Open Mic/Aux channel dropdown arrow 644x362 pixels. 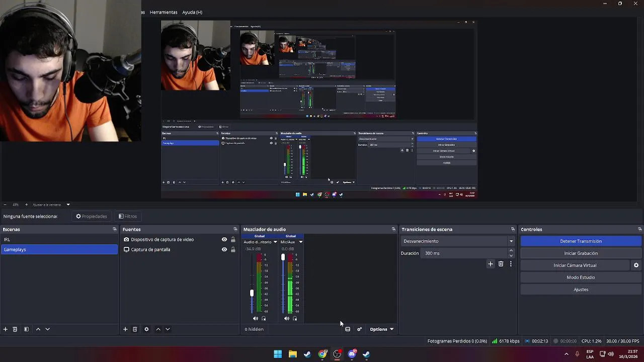(x=300, y=242)
